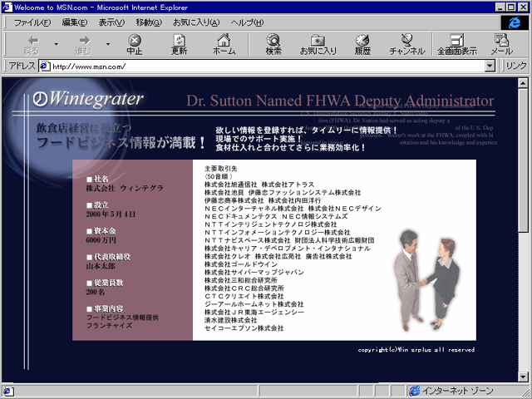Screen dimensions: 532x399
Task: Open the Mail (メール) toolbar icon
Action: [x=501, y=44]
